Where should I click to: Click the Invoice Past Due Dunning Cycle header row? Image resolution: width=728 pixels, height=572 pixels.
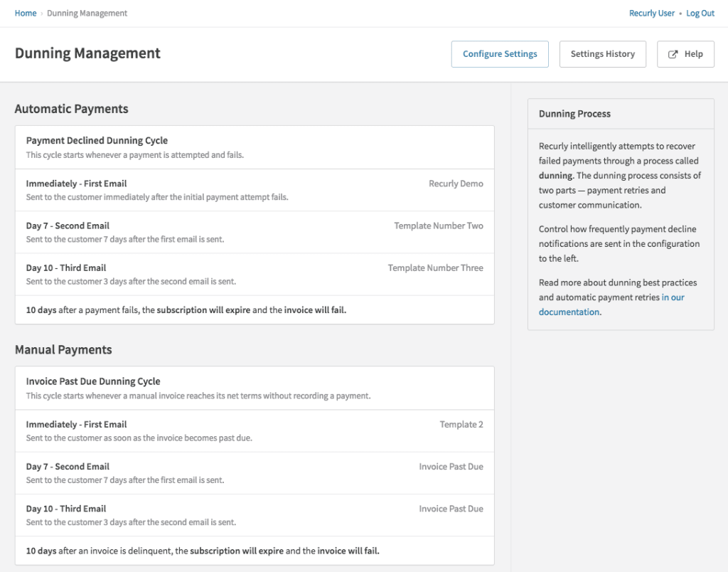pos(255,387)
